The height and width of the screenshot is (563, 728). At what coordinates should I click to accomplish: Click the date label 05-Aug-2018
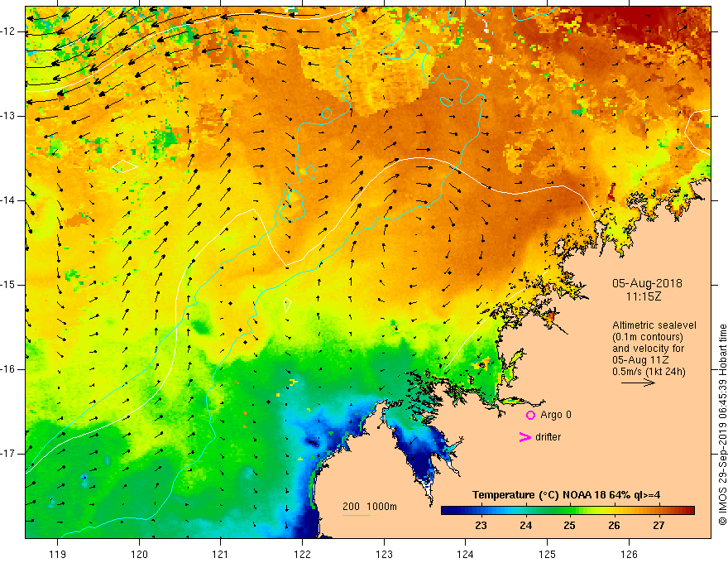tap(647, 283)
